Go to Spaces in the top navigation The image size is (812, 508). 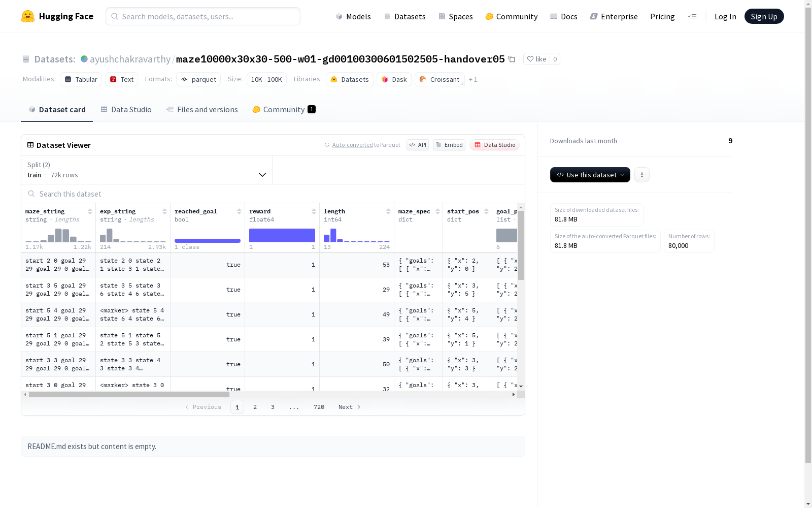pos(455,16)
